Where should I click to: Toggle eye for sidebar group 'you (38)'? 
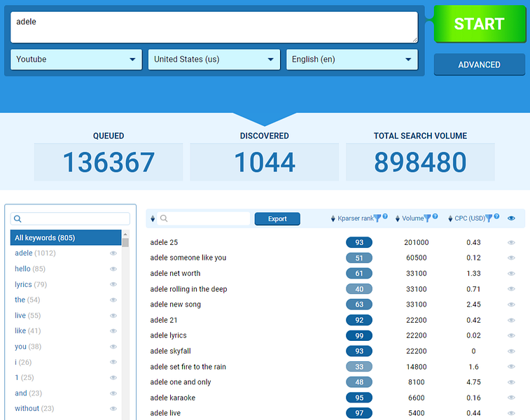point(113,346)
